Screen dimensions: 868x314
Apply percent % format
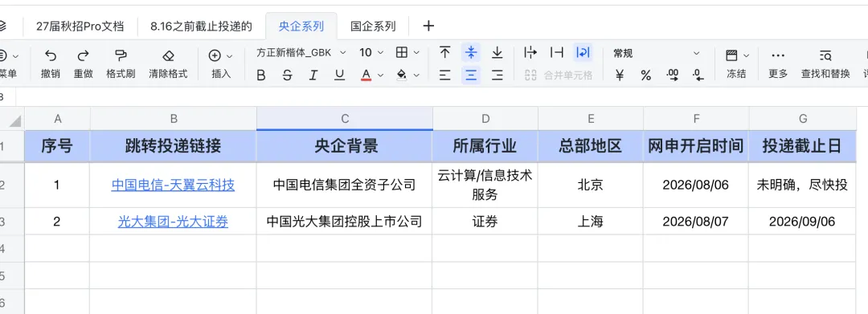click(645, 75)
